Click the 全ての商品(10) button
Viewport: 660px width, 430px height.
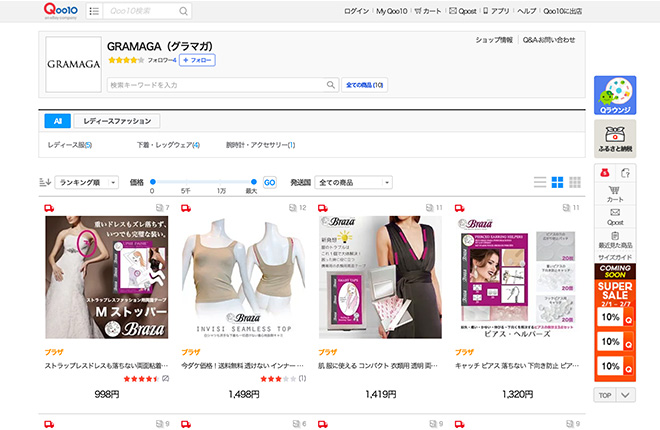tap(365, 85)
